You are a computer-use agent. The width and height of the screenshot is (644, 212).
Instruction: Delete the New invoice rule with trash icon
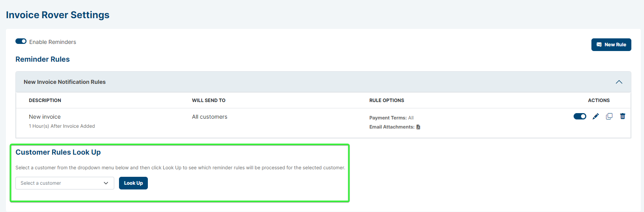[x=623, y=116]
